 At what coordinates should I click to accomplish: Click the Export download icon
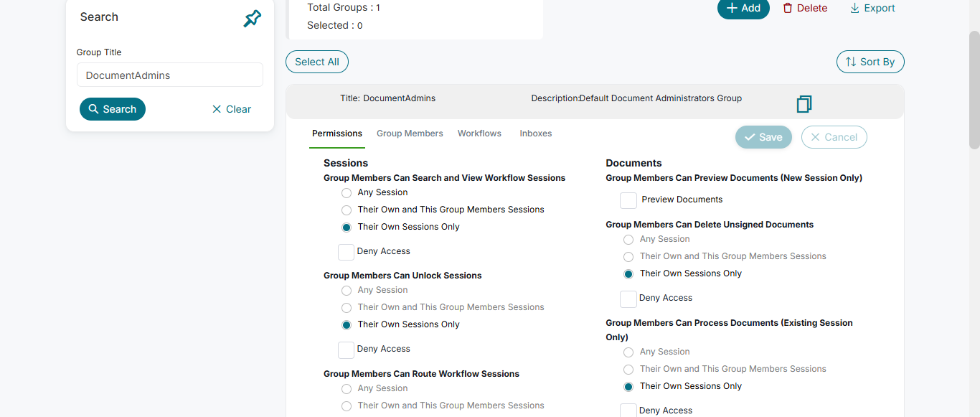(x=854, y=8)
